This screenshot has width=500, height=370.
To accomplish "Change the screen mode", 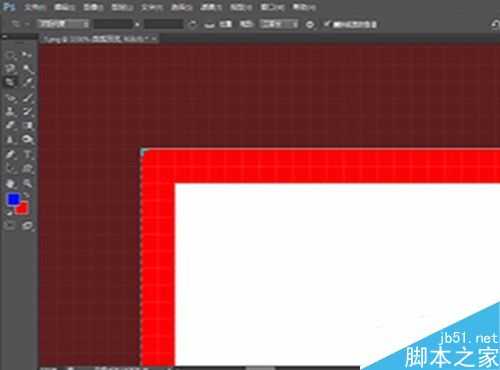I will point(27,226).
